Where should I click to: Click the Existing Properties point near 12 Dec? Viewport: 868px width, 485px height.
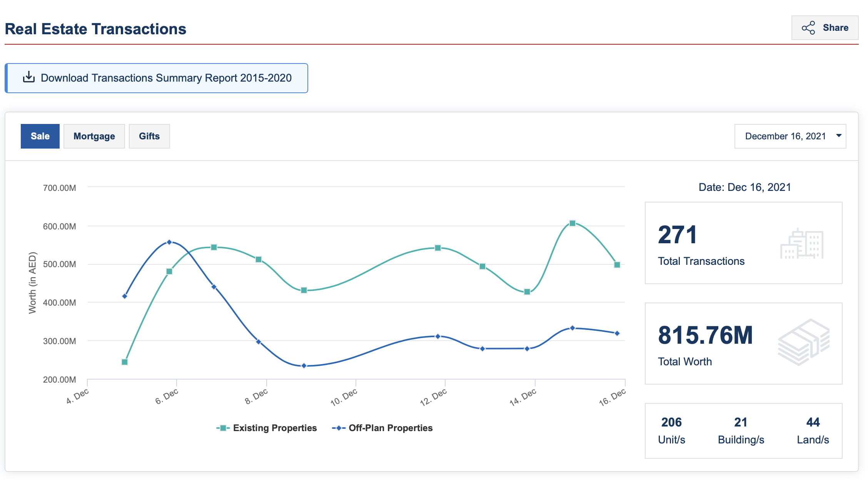438,248
